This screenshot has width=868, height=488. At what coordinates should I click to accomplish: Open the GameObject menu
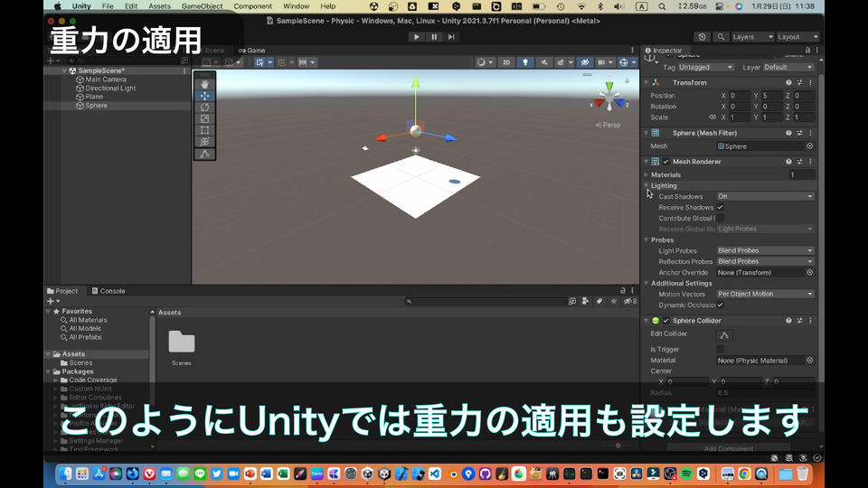pos(202,6)
